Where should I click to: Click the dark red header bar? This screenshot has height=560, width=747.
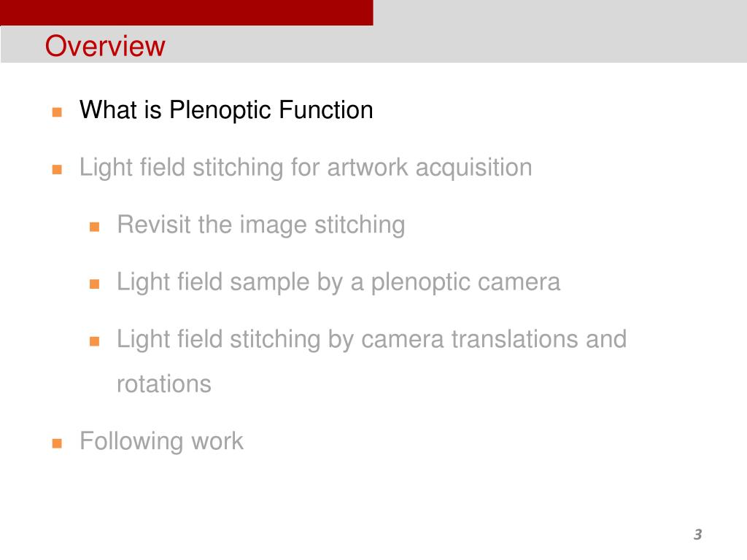tap(187, 12)
